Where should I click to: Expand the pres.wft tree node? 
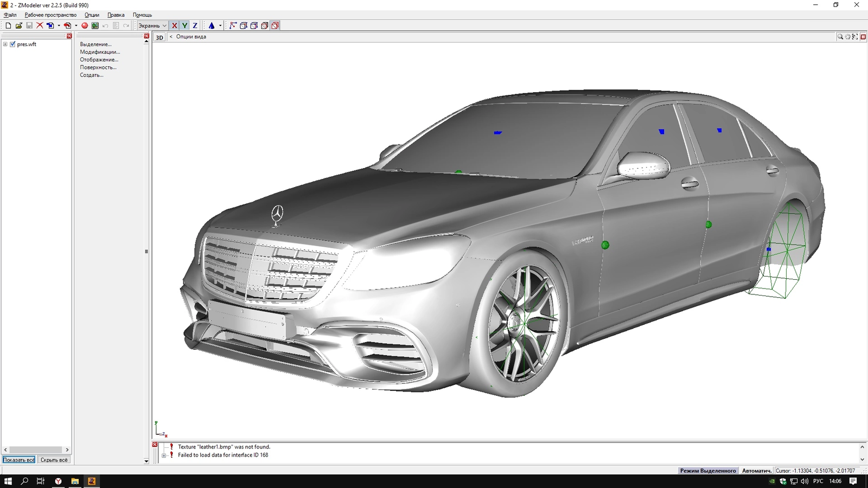click(5, 44)
